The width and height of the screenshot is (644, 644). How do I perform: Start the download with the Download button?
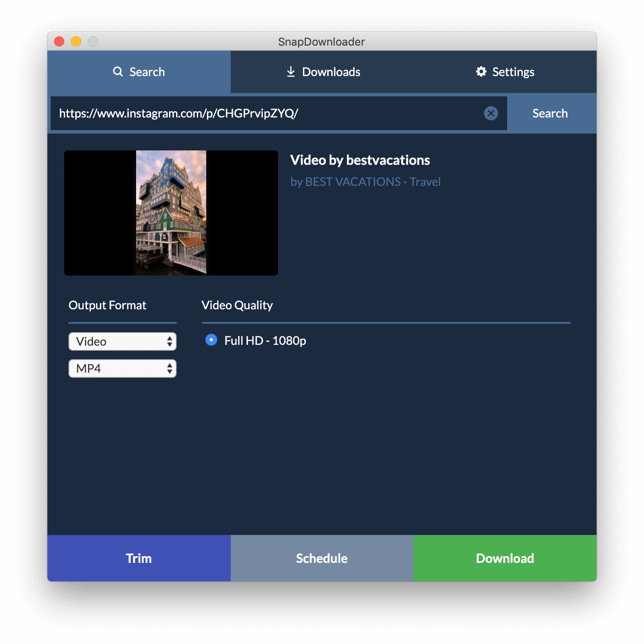point(505,558)
